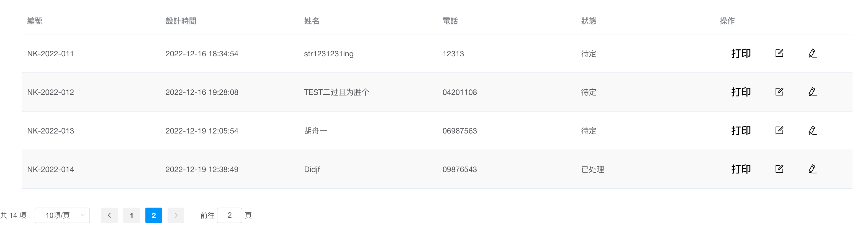Switch to page 1
Viewport: 868px width, 247px height.
[131, 215]
